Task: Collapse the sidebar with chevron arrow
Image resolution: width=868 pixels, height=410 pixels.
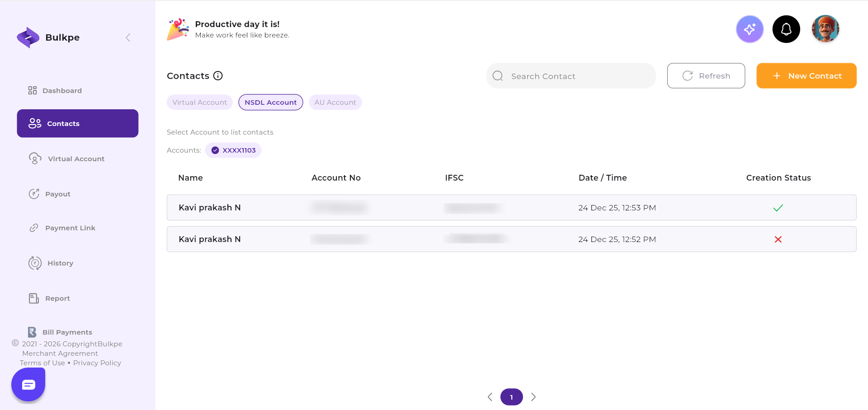Action: click(128, 37)
